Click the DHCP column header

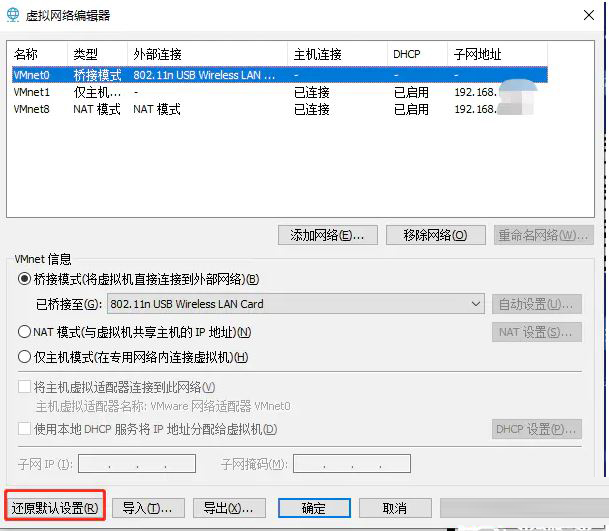point(418,54)
